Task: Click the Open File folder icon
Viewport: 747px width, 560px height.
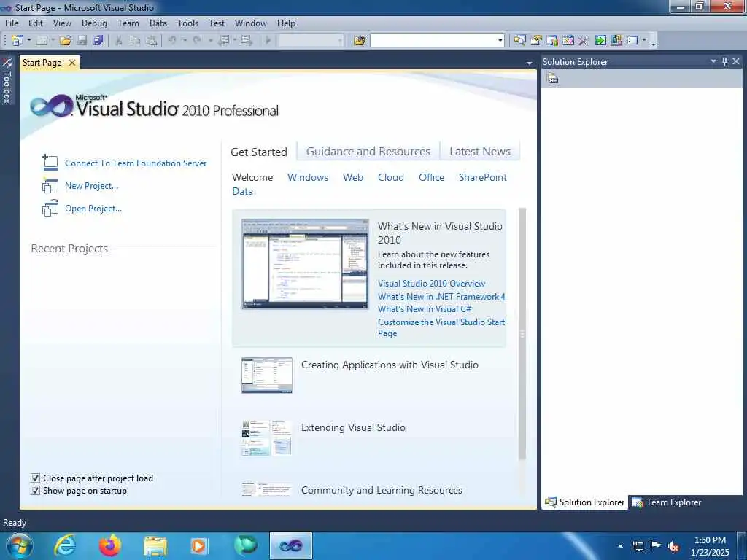Action: coord(66,41)
